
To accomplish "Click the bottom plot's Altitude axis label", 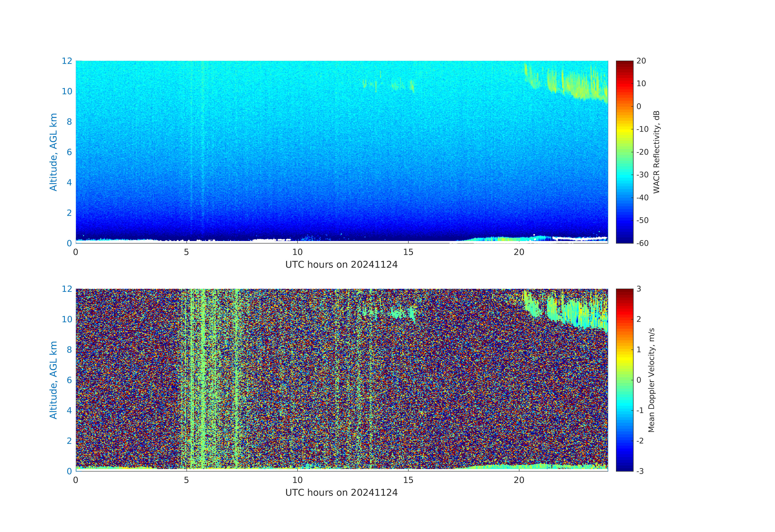I will click(x=53, y=380).
